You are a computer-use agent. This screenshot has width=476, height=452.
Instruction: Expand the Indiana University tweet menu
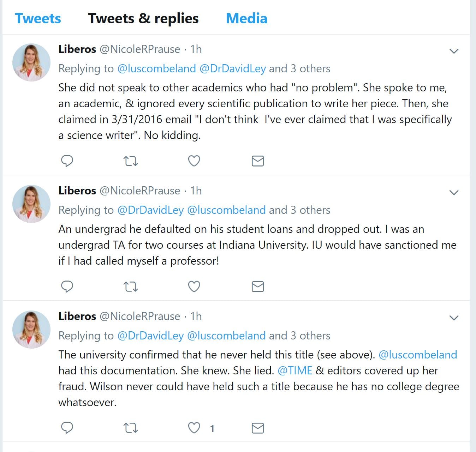click(x=454, y=193)
